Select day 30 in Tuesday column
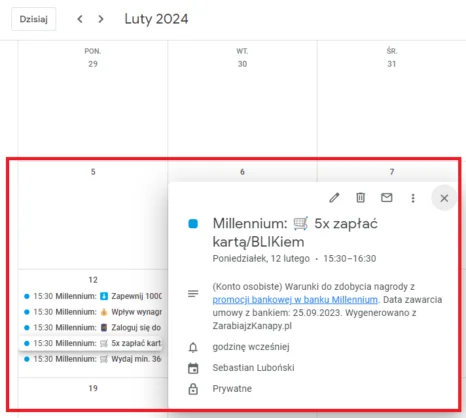Image resolution: width=466 pixels, height=418 pixels. pos(242,64)
